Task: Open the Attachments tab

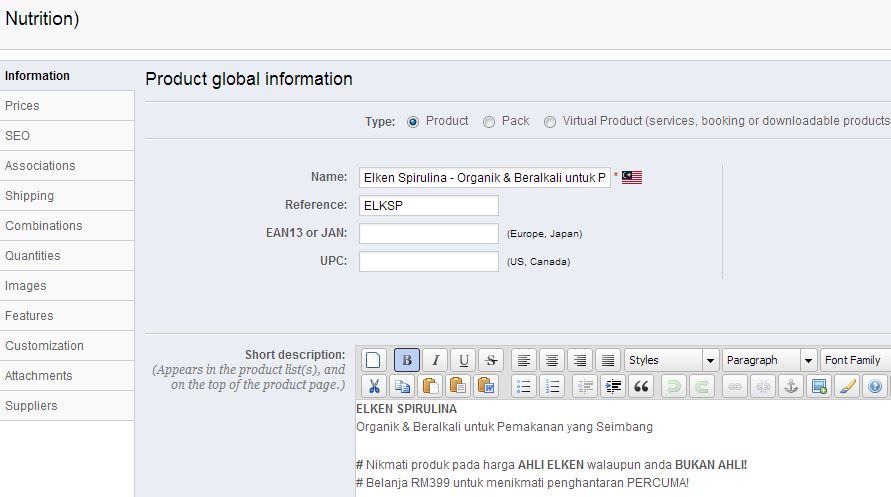Action: click(x=66, y=376)
